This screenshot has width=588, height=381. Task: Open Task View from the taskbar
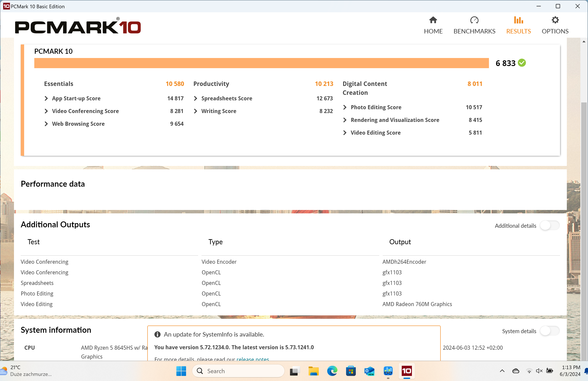pos(294,371)
